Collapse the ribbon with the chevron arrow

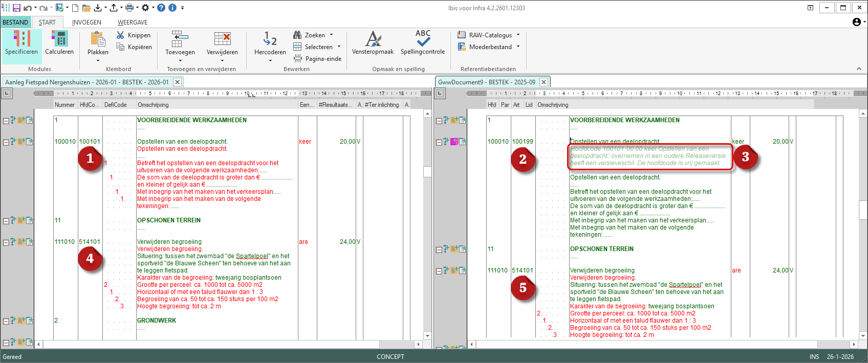point(858,69)
